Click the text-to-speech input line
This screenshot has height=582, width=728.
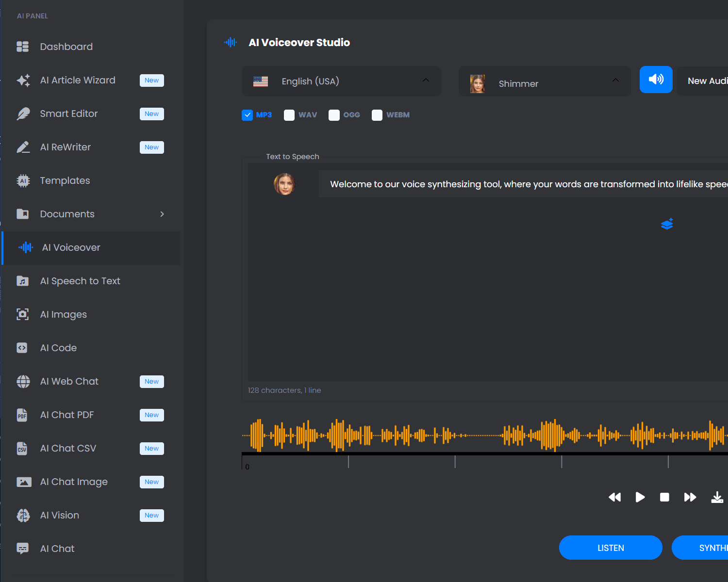pyautogui.click(x=523, y=184)
